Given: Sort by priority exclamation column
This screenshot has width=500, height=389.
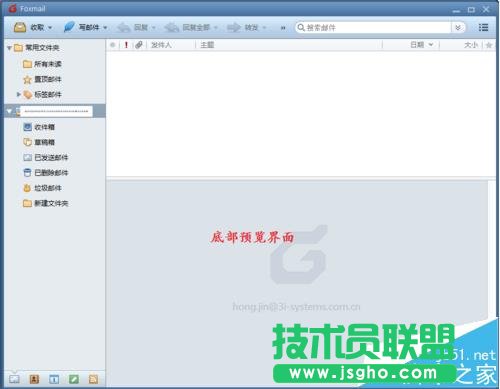Looking at the screenshot, I should [x=126, y=45].
